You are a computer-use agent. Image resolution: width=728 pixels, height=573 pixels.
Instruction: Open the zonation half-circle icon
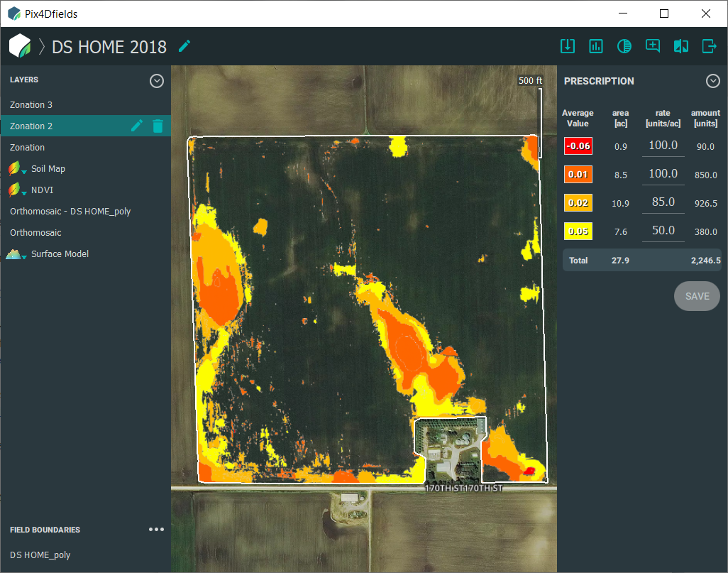[624, 46]
